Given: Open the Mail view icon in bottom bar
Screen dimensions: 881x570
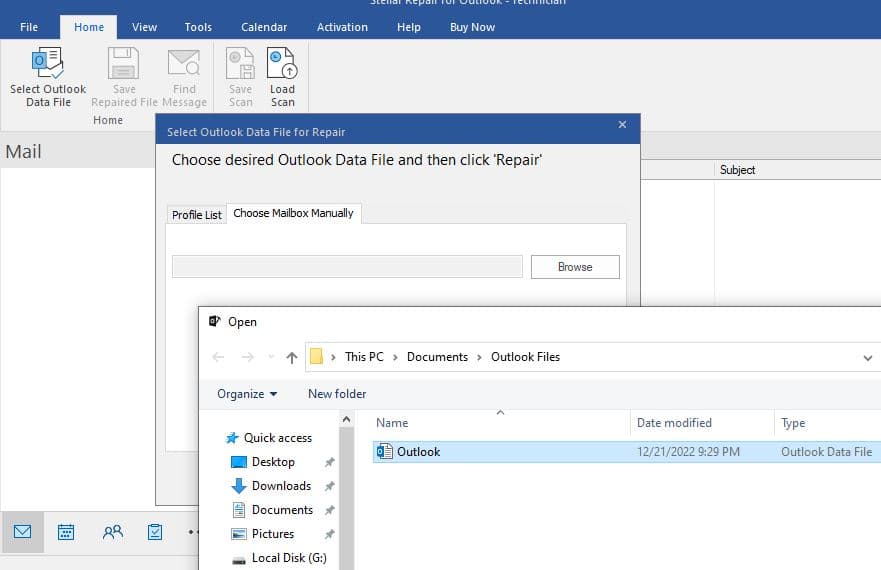Looking at the screenshot, I should (22, 532).
